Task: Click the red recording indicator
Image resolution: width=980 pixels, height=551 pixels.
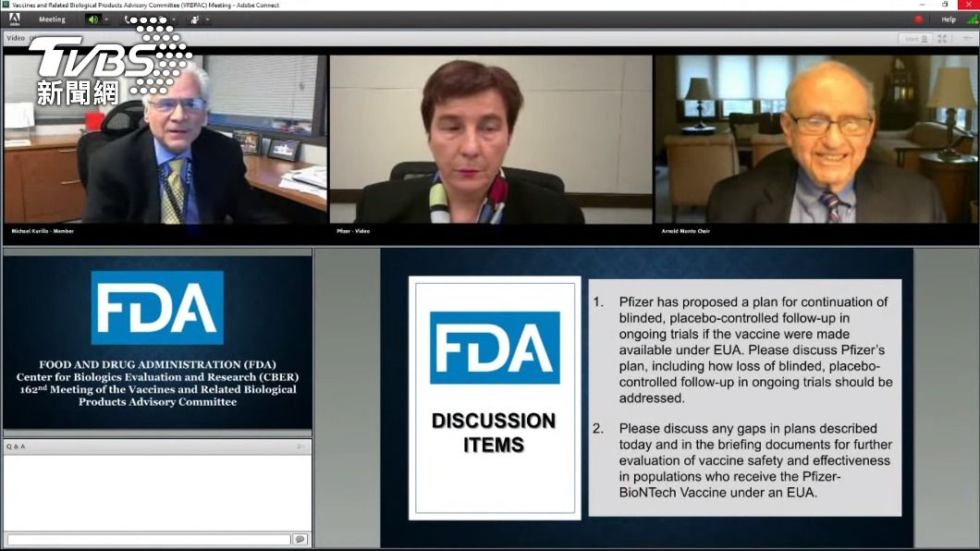Action: tap(918, 19)
